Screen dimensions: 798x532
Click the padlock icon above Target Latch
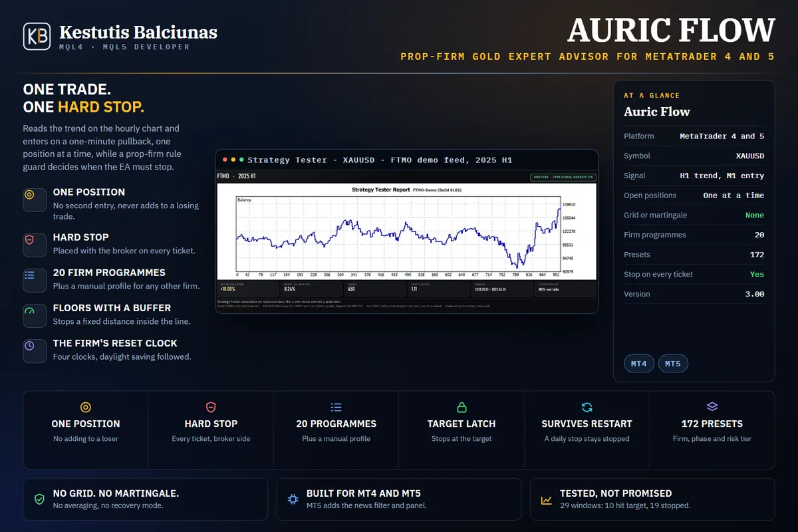coord(462,407)
